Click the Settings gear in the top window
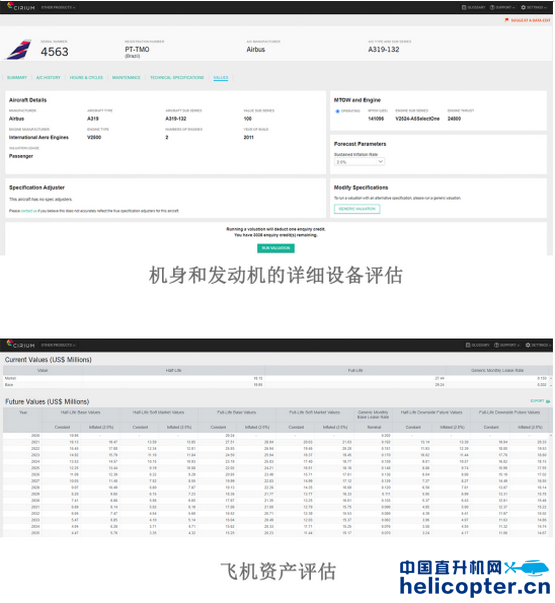555x603 pixels. coord(523,7)
